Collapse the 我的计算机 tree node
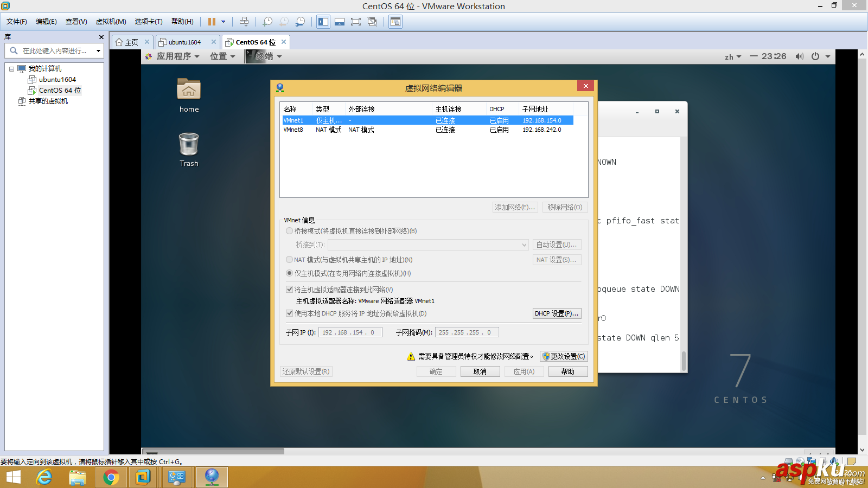Screen dimensions: 868x488 (x=11, y=69)
